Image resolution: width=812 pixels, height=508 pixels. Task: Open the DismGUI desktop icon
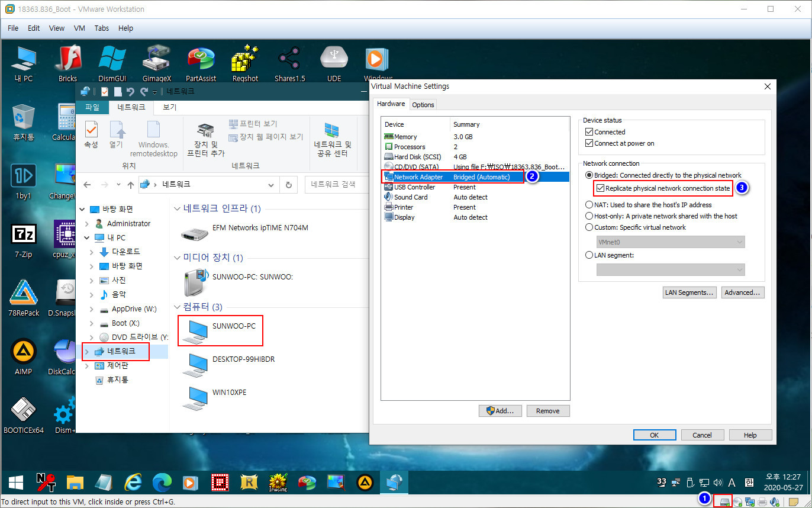point(112,63)
